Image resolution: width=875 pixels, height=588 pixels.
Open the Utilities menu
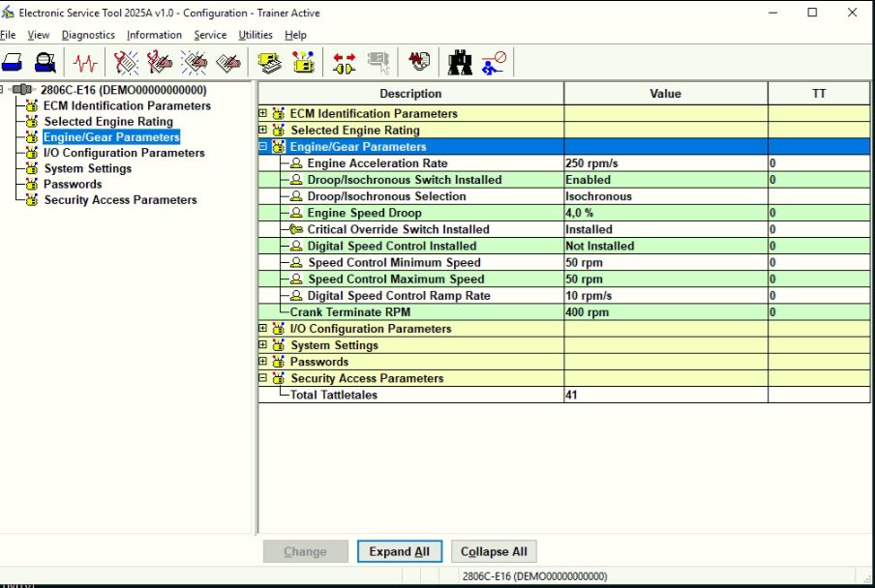pos(256,35)
